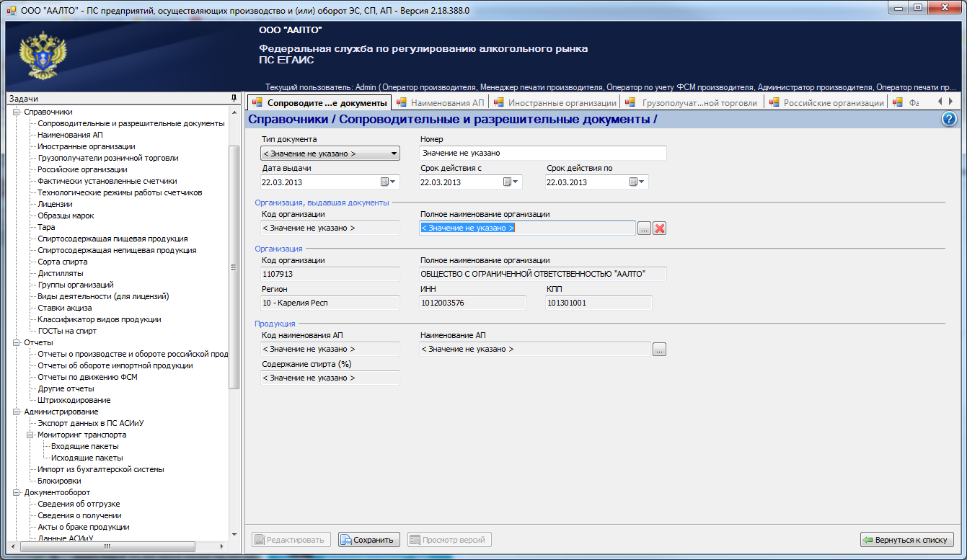This screenshot has height=560, width=967.
Task: Open Блокировки tree item
Action: pyautogui.click(x=59, y=481)
